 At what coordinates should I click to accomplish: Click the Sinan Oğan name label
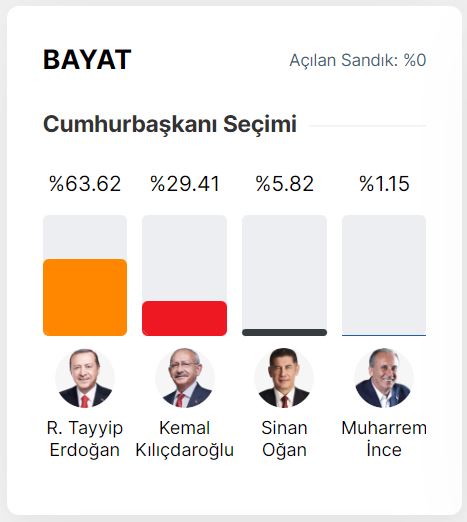point(284,439)
